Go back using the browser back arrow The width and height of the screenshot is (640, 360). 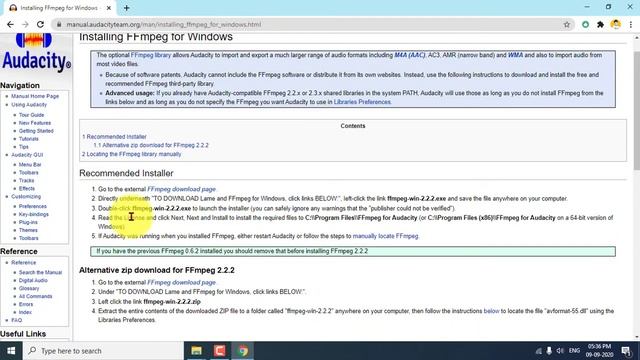[x=10, y=24]
